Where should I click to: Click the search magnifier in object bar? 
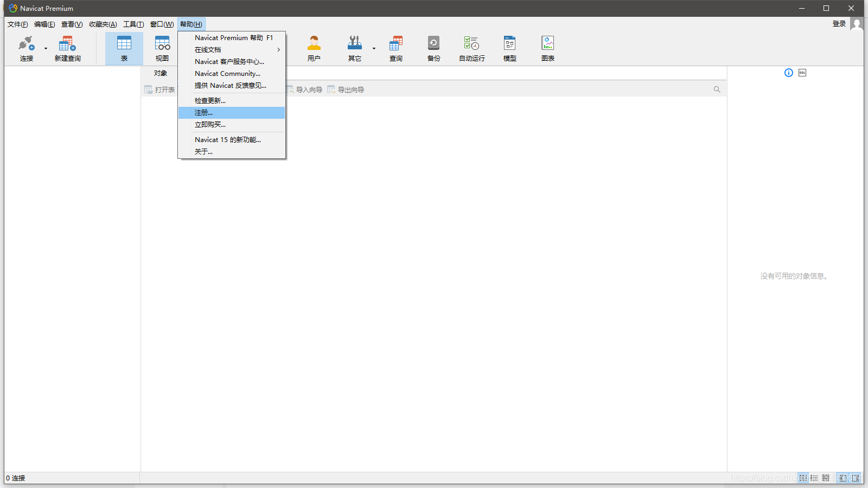717,89
